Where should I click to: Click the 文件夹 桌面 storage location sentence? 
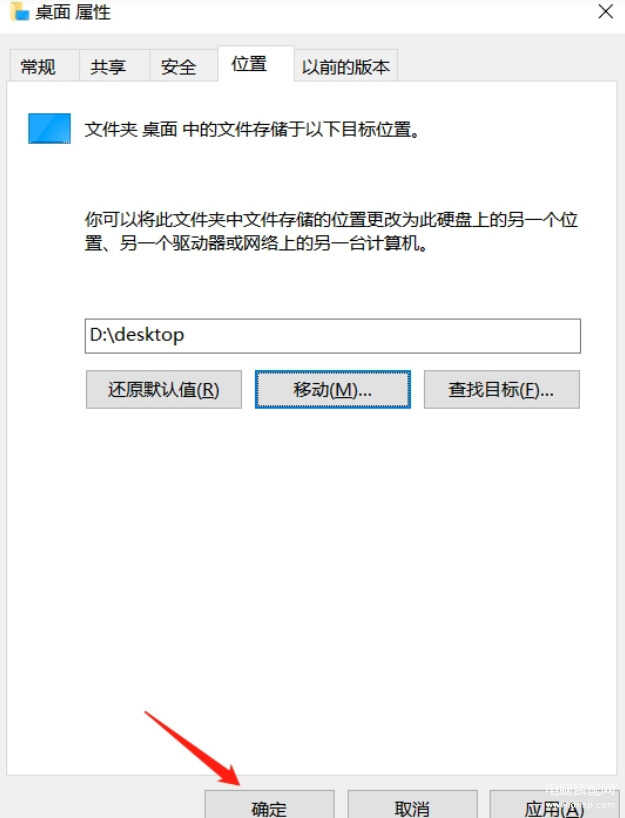[253, 129]
